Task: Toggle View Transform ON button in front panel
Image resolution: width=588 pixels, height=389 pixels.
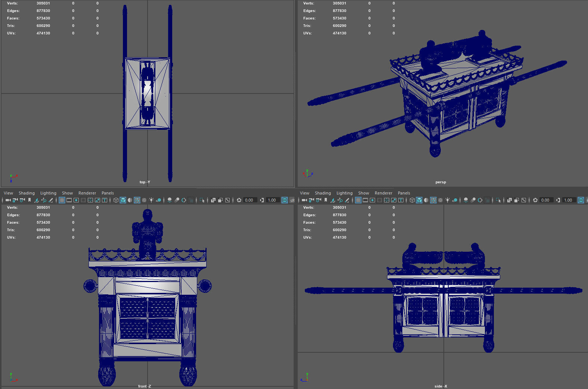Action: 285,200
